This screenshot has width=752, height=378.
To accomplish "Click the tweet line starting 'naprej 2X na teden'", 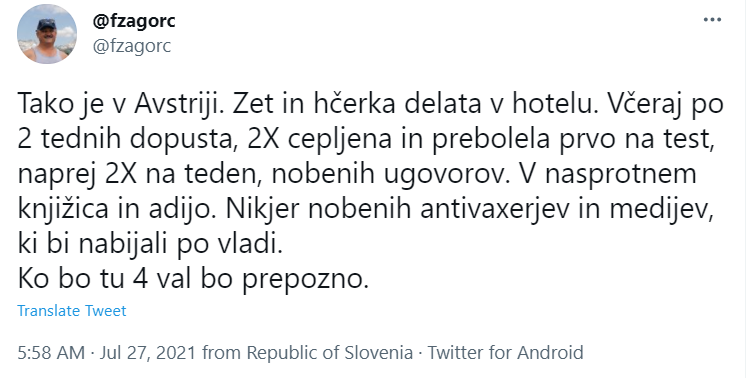I will (357, 174).
